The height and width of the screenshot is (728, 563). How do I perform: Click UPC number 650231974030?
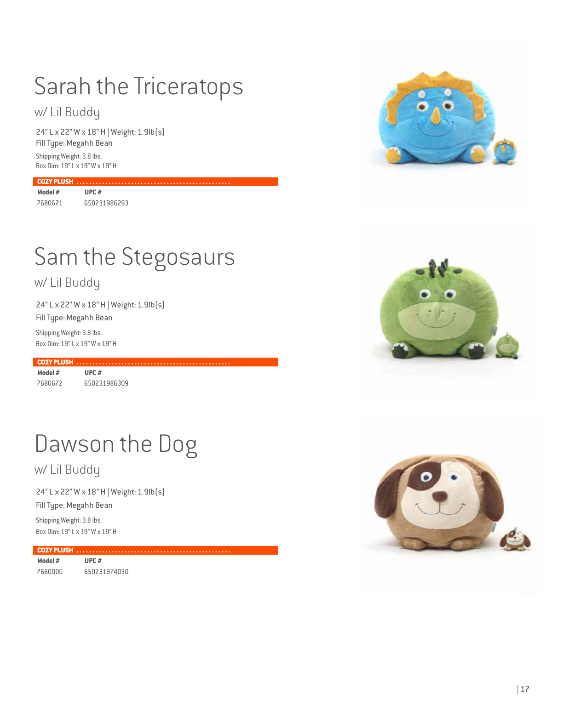point(106,572)
